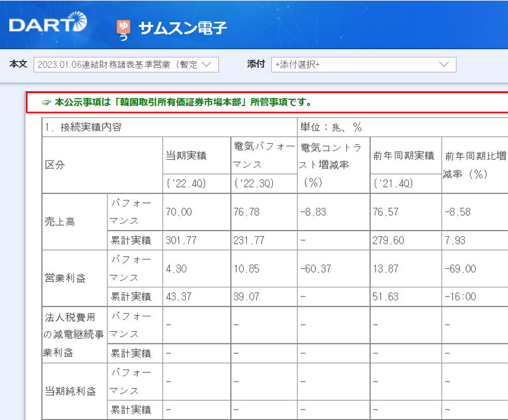The width and height of the screenshot is (508, 420).
Task: Select the 前年同期実績 column header
Action: click(x=405, y=155)
